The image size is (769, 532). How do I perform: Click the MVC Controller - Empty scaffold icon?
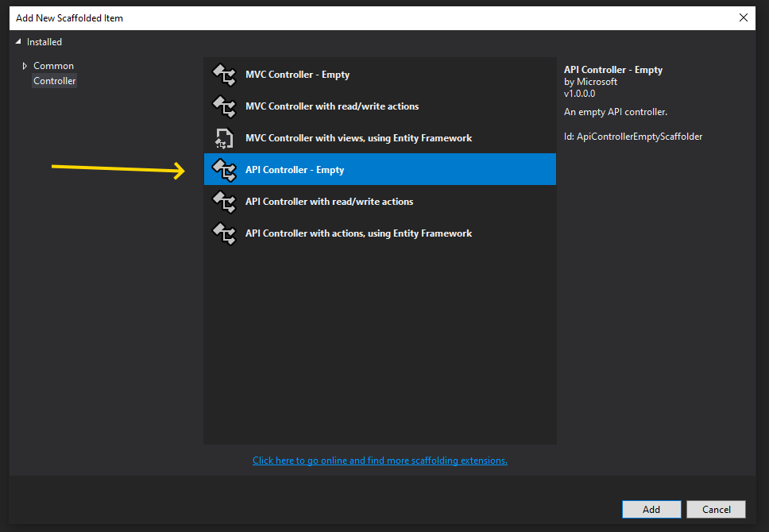click(225, 75)
